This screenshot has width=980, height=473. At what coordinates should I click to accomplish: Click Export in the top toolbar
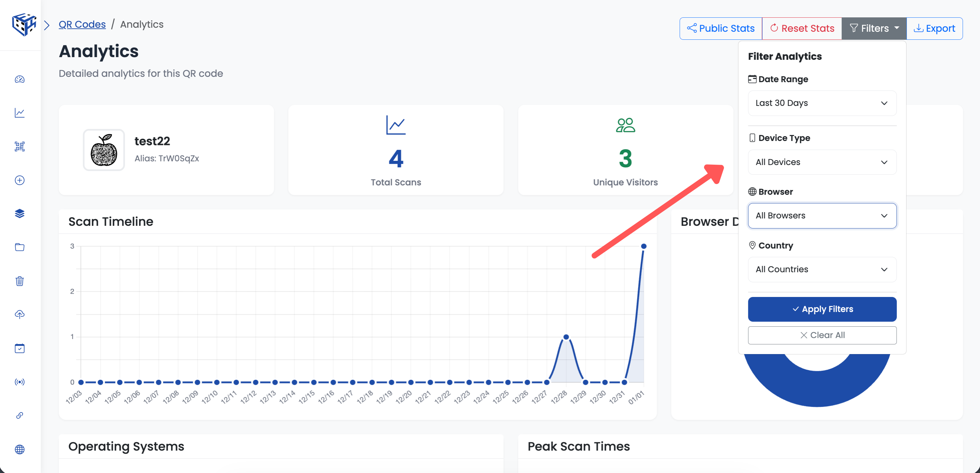(935, 28)
